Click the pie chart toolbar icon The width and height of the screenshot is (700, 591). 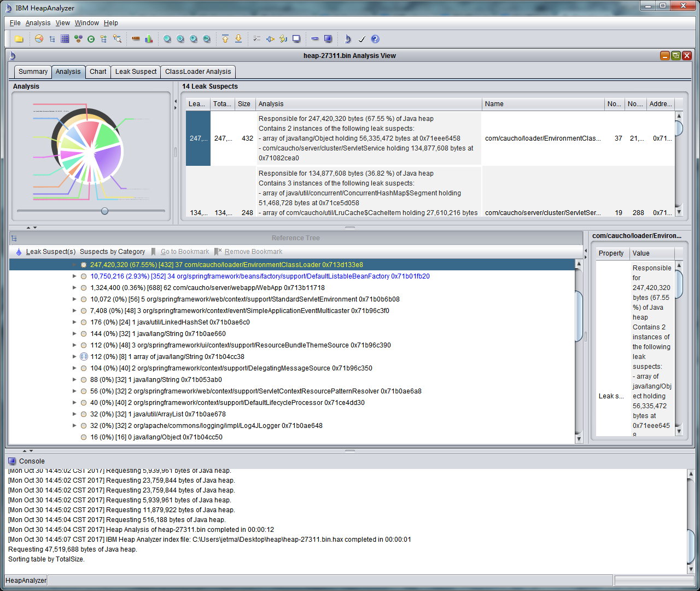(x=39, y=39)
